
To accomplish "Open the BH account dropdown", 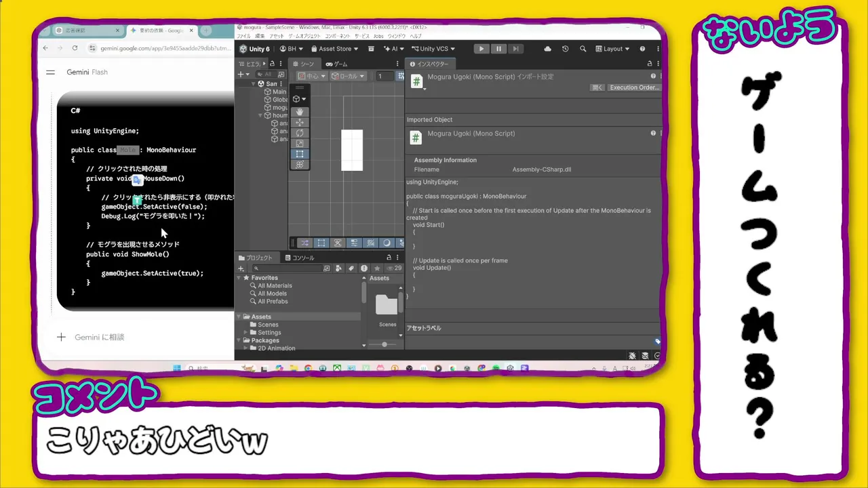I will pos(292,49).
